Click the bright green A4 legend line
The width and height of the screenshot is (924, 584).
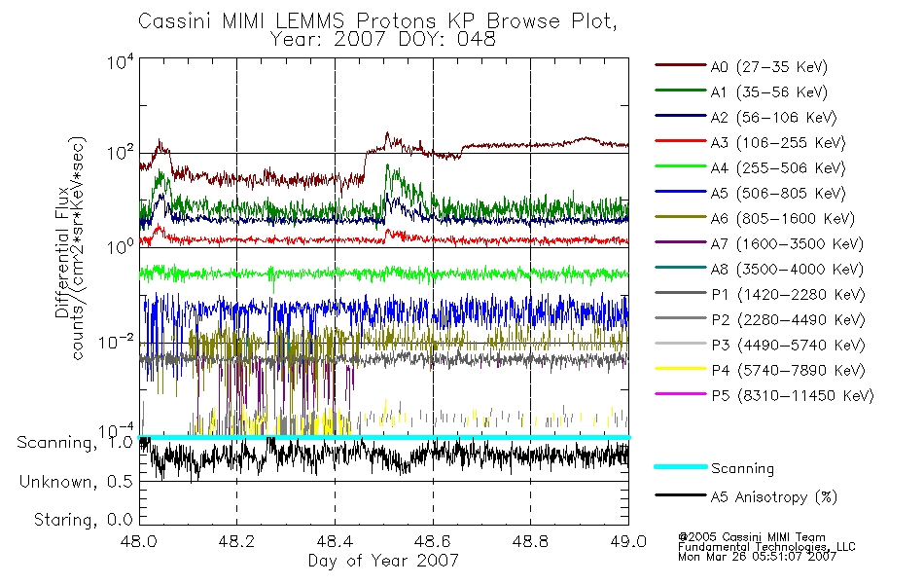[681, 166]
